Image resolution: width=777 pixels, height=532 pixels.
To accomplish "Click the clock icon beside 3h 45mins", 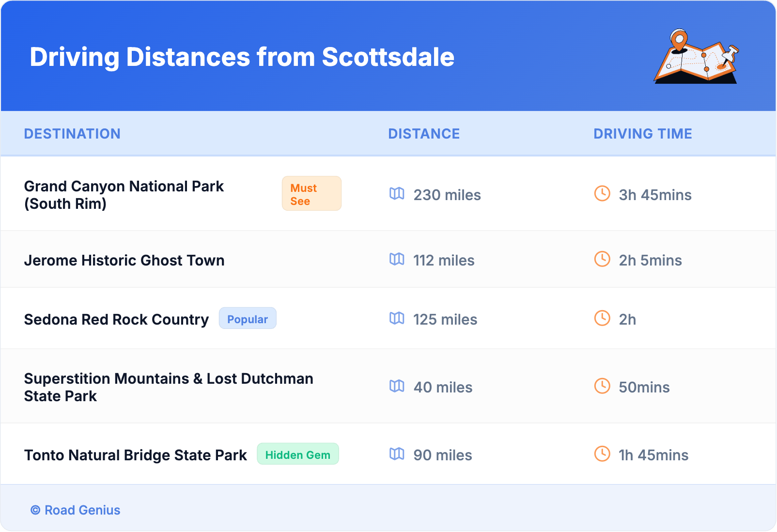I will tap(602, 194).
